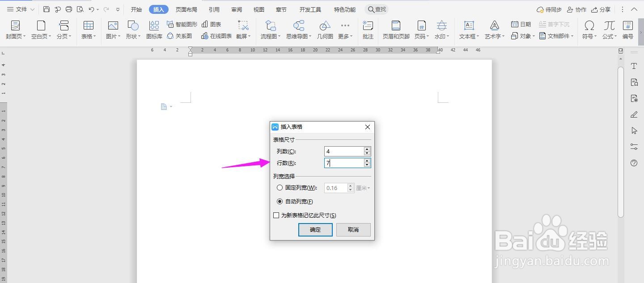Switch to the 开始 tab
Image resolution: width=644 pixels, height=283 pixels.
136,9
